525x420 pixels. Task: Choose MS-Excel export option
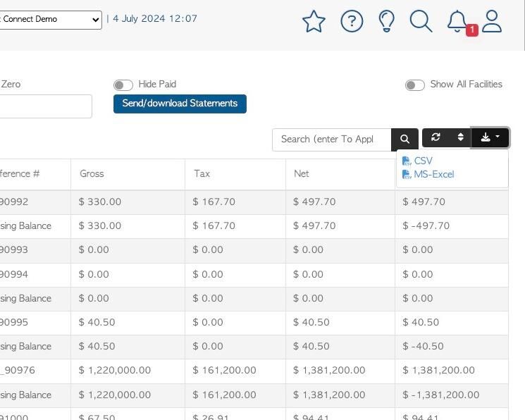(428, 175)
